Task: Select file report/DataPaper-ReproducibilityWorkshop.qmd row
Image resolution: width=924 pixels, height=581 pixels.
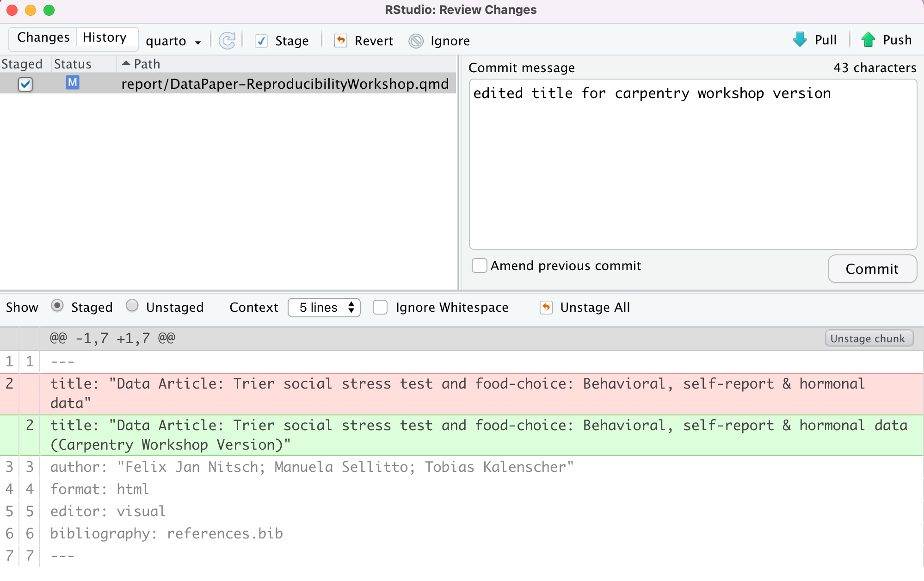Action: 228,84
